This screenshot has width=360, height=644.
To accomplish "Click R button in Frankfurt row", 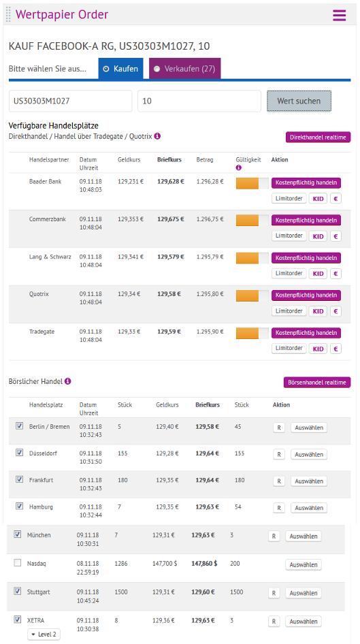I will click(279, 481).
